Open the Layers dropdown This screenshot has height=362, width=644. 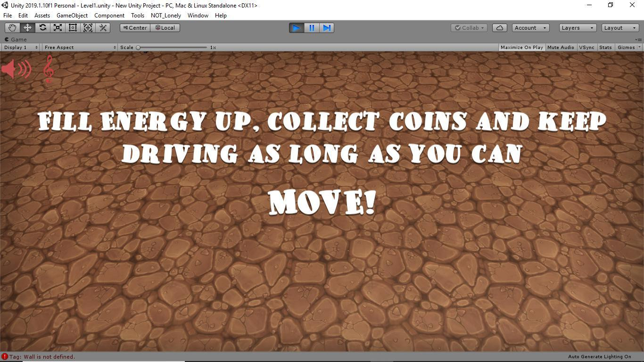[578, 28]
